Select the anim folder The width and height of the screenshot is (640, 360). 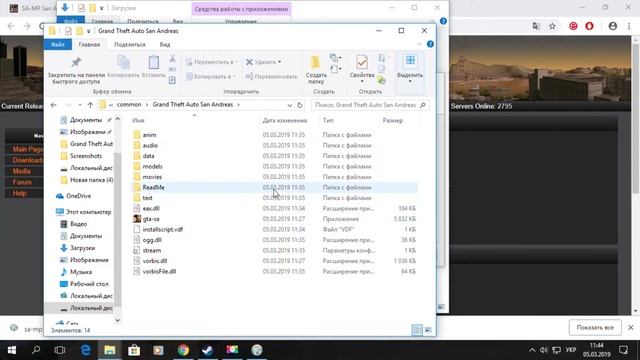149,135
